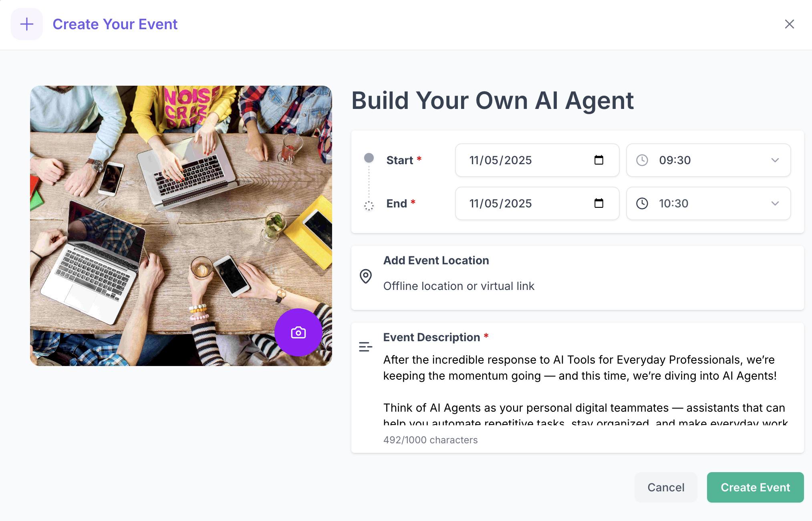Click the plus icon beside Create Your Event
Viewport: 812px width, 521px height.
tap(27, 24)
